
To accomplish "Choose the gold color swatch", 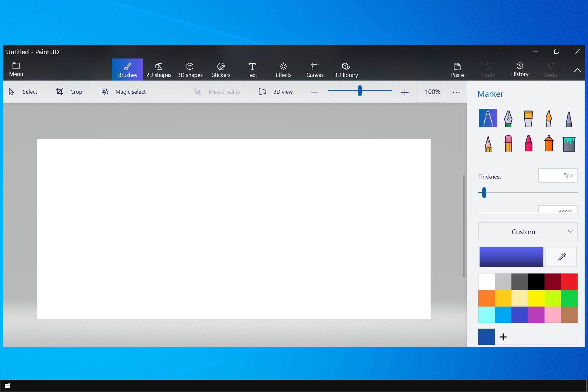I will (x=503, y=298).
